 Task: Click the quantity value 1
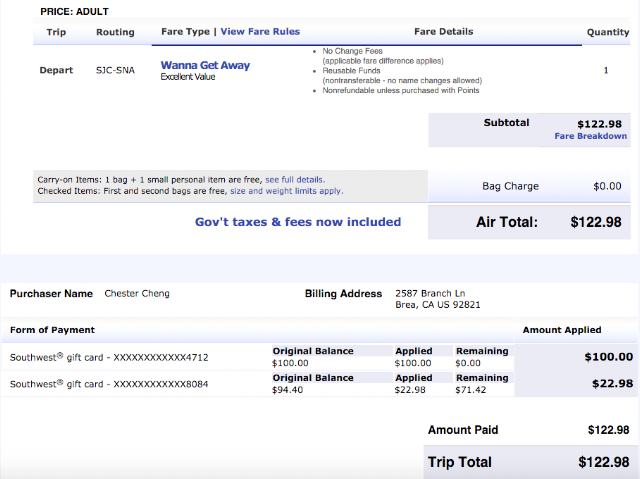[606, 70]
